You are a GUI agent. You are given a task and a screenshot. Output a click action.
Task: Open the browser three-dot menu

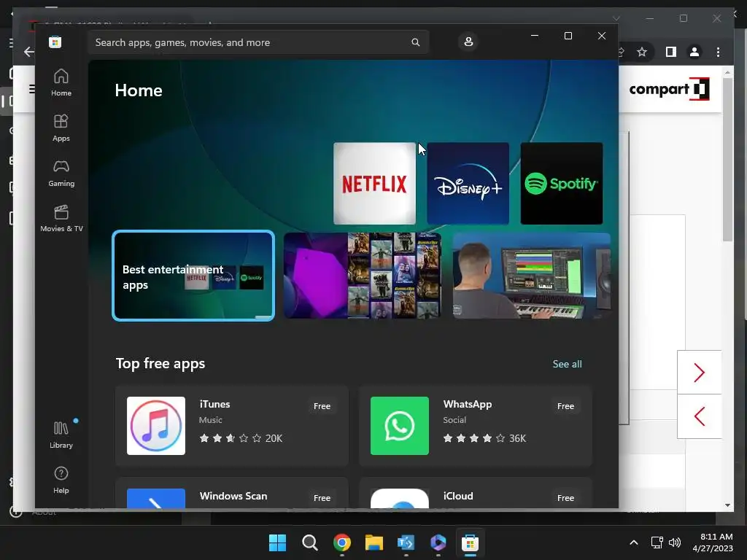tap(718, 52)
